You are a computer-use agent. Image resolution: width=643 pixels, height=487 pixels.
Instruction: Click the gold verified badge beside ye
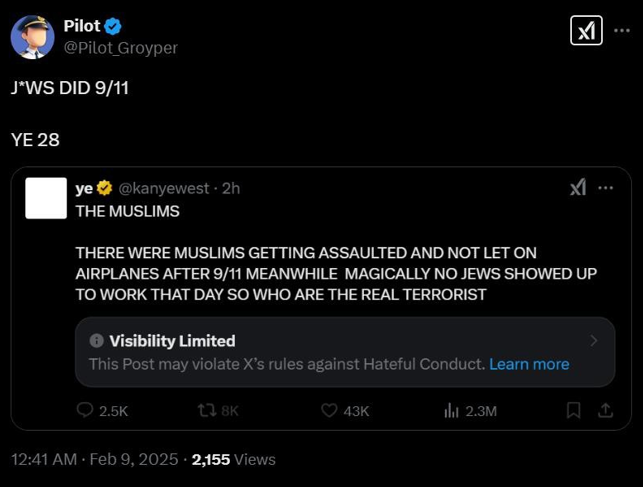click(105, 188)
